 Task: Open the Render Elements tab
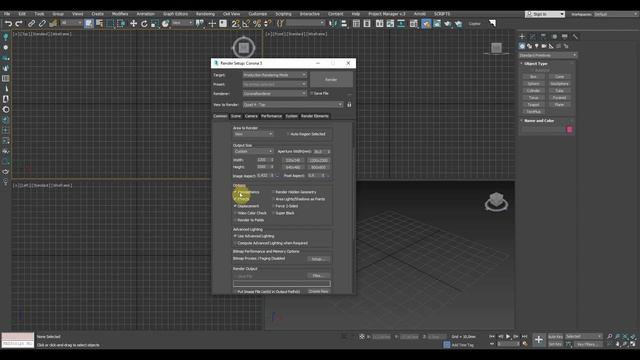[315, 116]
